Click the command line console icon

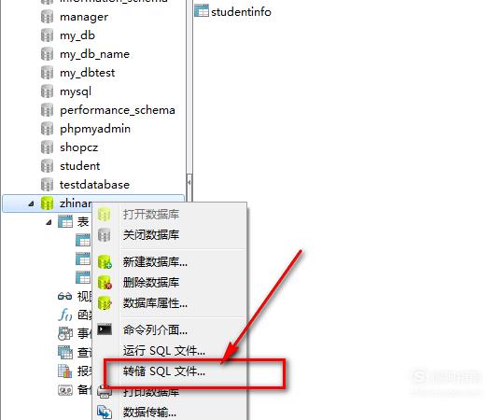pos(105,329)
